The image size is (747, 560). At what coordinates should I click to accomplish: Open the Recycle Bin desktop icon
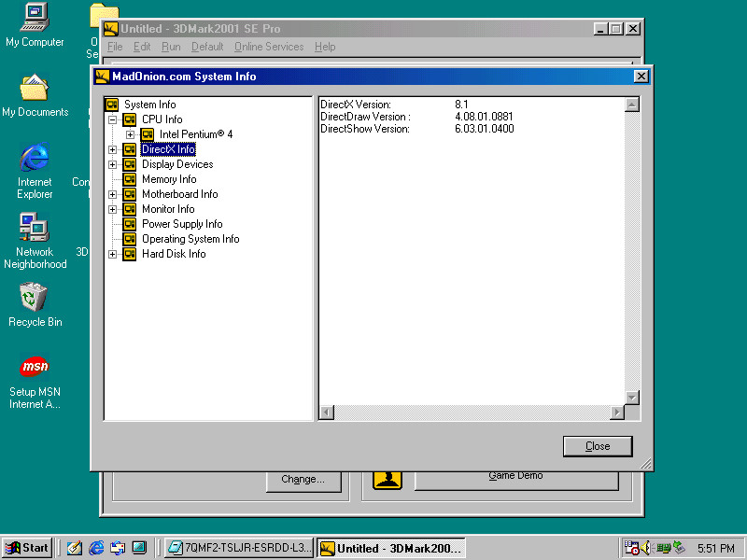pos(35,298)
